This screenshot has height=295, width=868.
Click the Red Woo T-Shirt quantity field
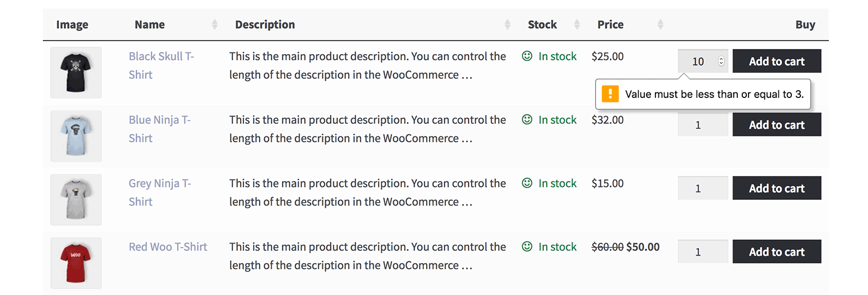pyautogui.click(x=703, y=252)
